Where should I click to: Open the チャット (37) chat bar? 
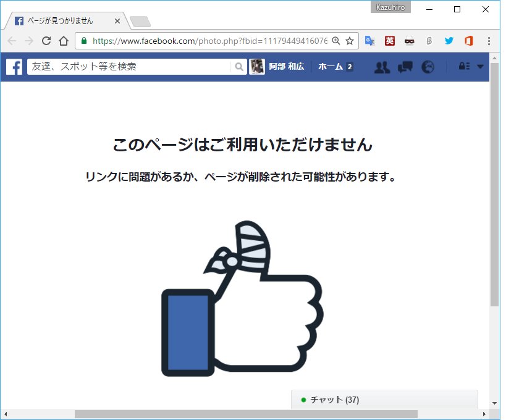tap(385, 400)
